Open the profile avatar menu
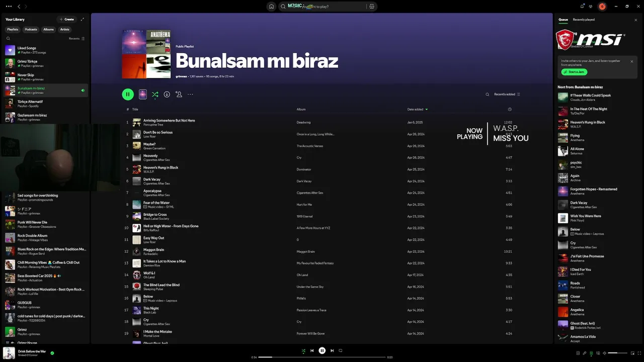Viewport: 644px width, 362px height. 602,7
